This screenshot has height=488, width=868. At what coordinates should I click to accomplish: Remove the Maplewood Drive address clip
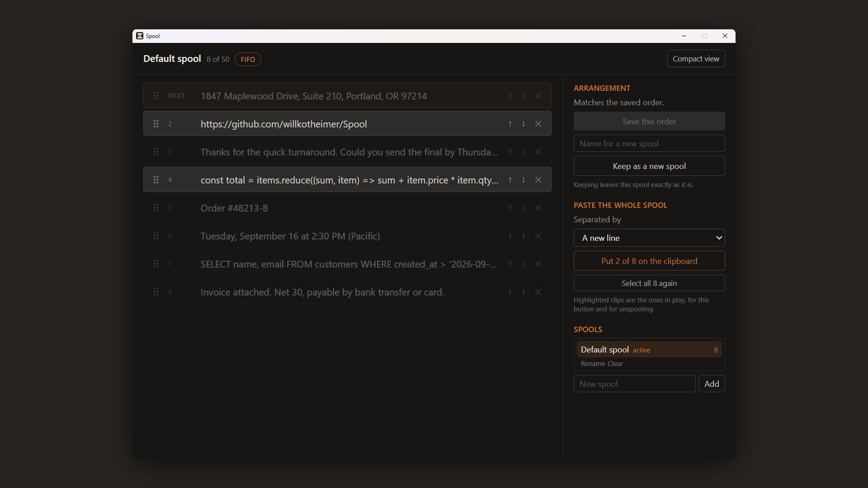coord(538,96)
